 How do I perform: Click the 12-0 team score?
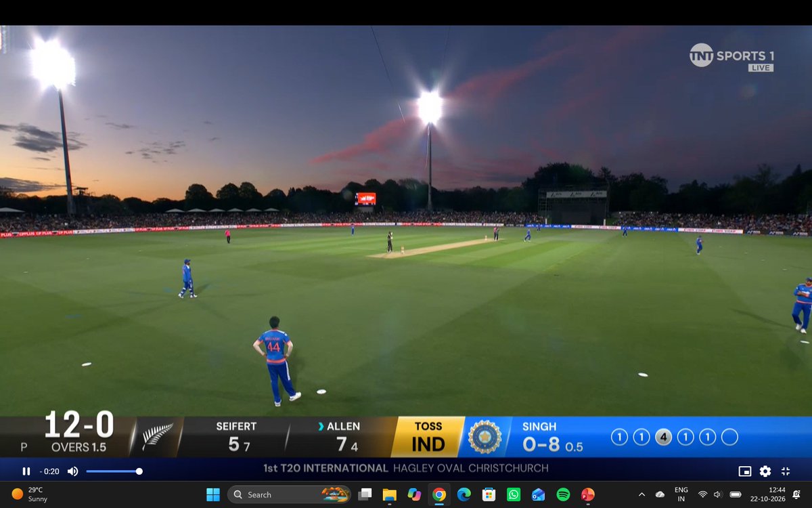point(79,425)
